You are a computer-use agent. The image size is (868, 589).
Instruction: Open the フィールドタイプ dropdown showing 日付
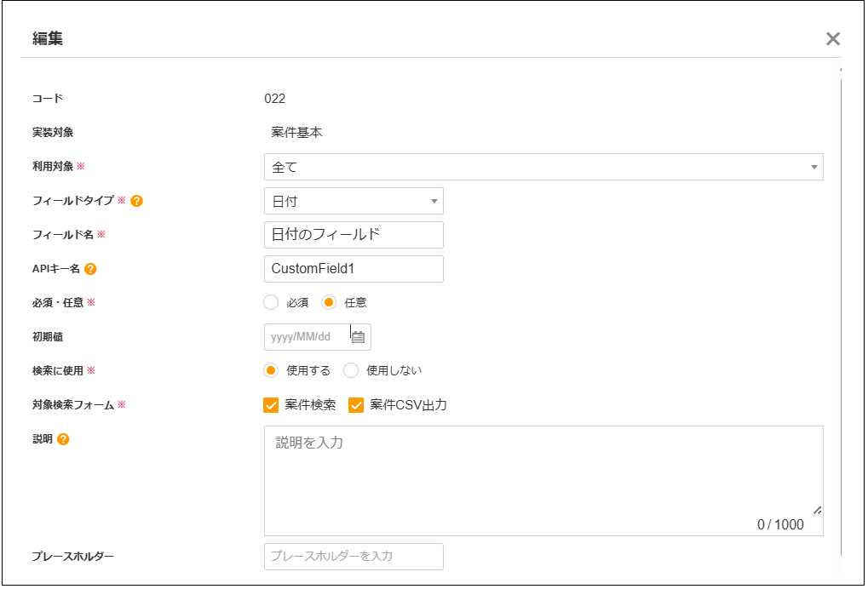pos(354,201)
